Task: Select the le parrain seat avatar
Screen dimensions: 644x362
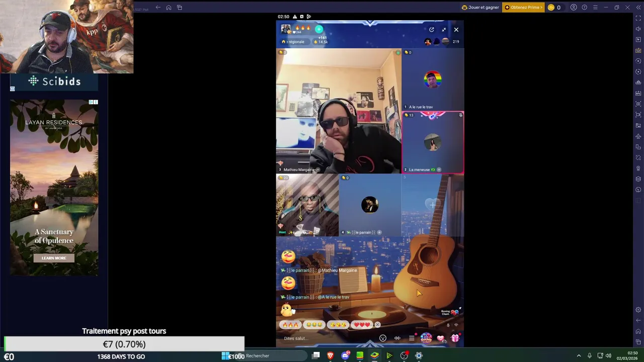Action: tap(370, 205)
